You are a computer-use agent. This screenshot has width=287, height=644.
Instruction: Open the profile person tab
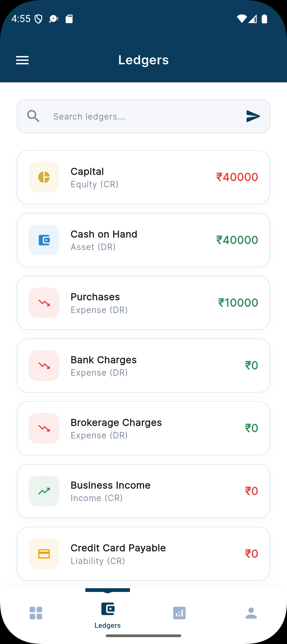click(251, 613)
